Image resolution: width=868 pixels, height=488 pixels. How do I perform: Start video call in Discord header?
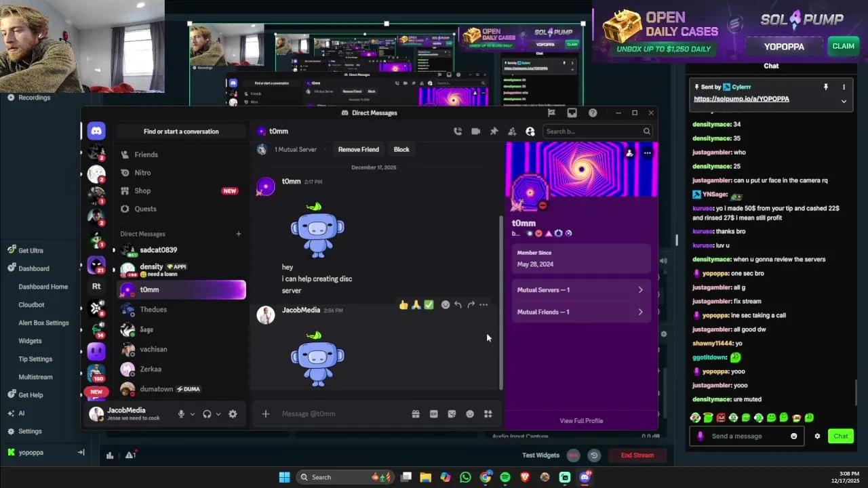pos(475,131)
